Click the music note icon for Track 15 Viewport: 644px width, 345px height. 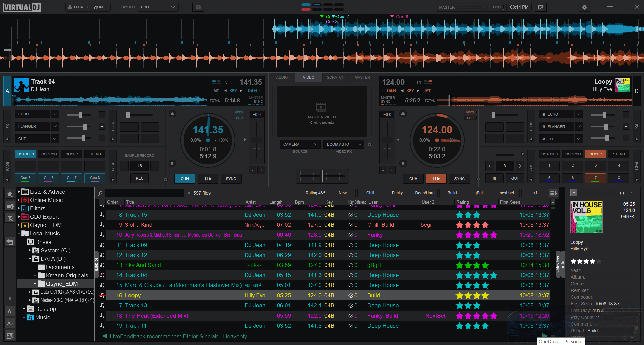tap(102, 215)
